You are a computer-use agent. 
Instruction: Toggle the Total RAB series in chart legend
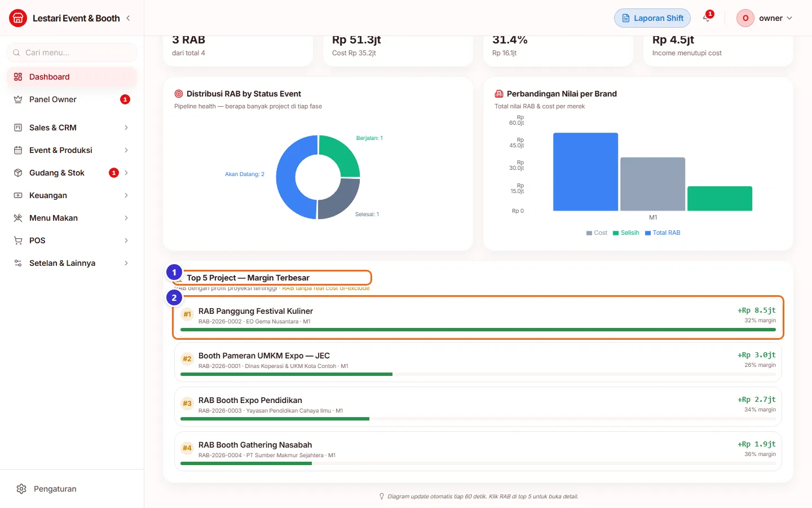click(x=663, y=233)
